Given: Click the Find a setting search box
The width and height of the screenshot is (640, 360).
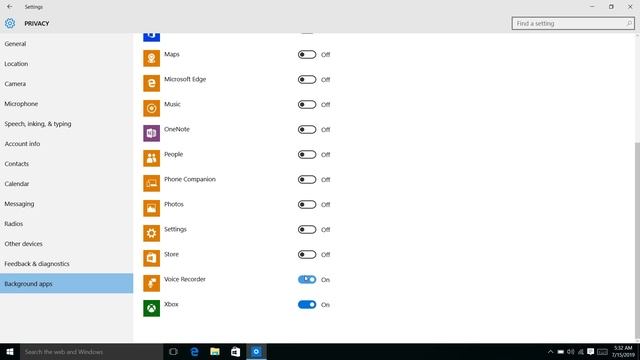Looking at the screenshot, I should 573,24.
